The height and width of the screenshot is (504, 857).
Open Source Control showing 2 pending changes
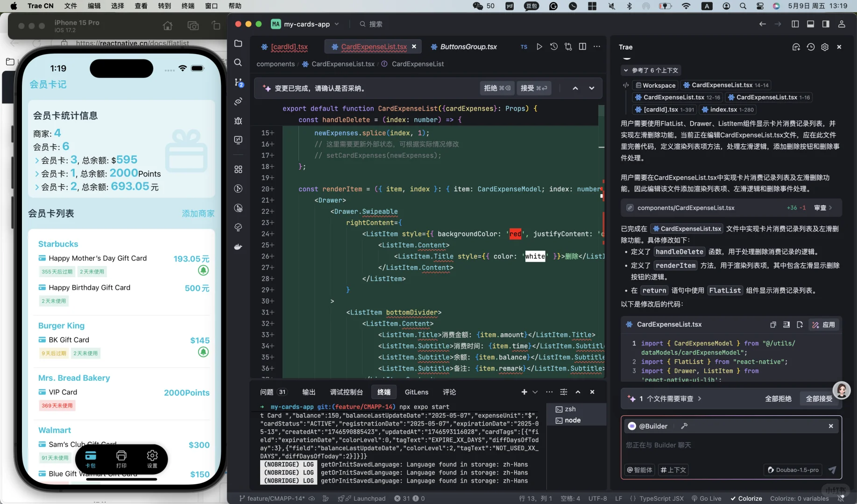pyautogui.click(x=238, y=83)
